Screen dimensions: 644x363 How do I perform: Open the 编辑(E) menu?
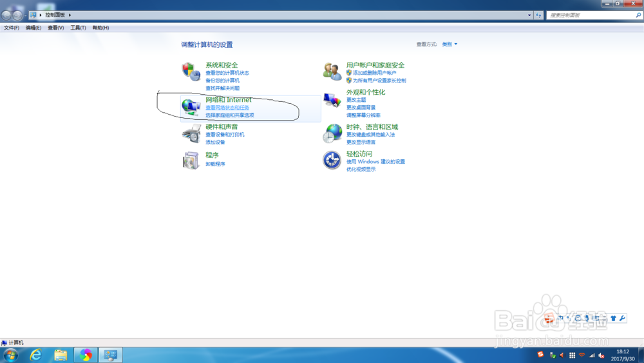(33, 28)
